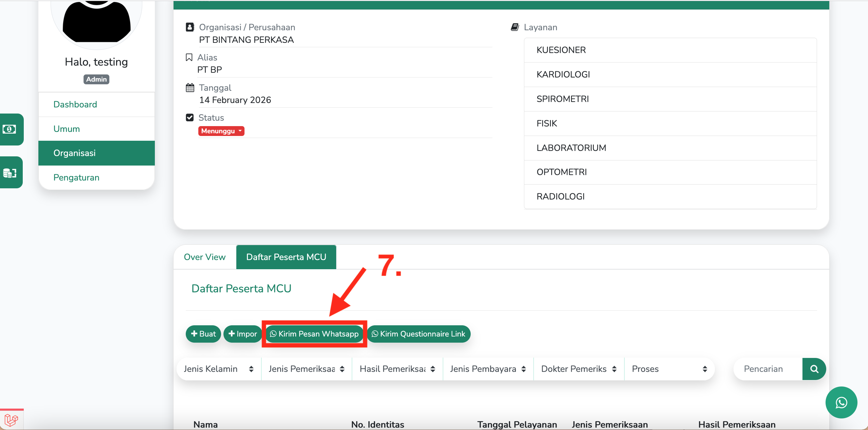Click the magnifier search icon button

click(814, 369)
